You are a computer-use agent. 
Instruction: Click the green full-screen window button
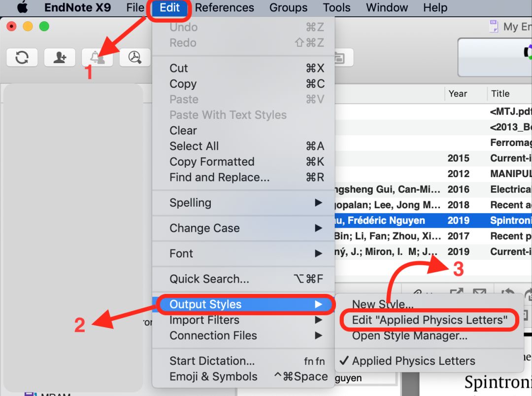click(x=44, y=27)
